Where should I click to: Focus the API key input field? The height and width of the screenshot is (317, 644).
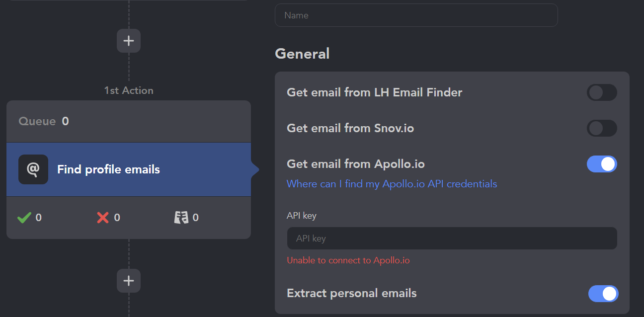click(452, 238)
